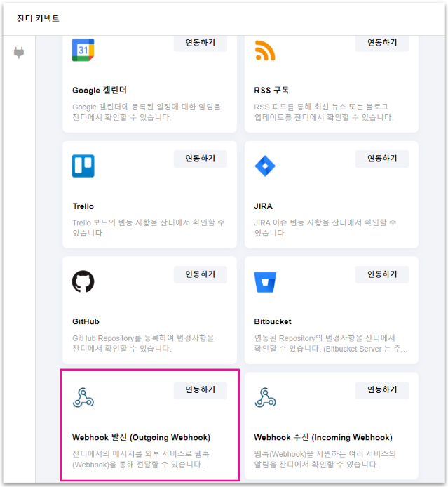Click the GitHub Octocat icon
This screenshot has width=448, height=487.
(83, 281)
